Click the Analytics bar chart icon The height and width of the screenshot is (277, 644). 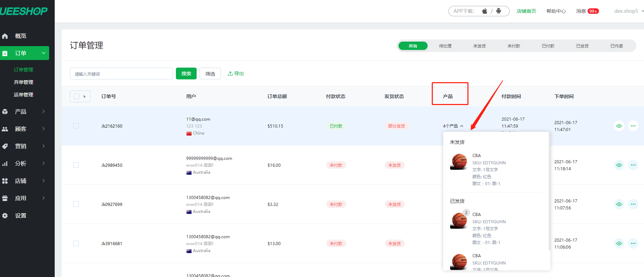(5, 164)
